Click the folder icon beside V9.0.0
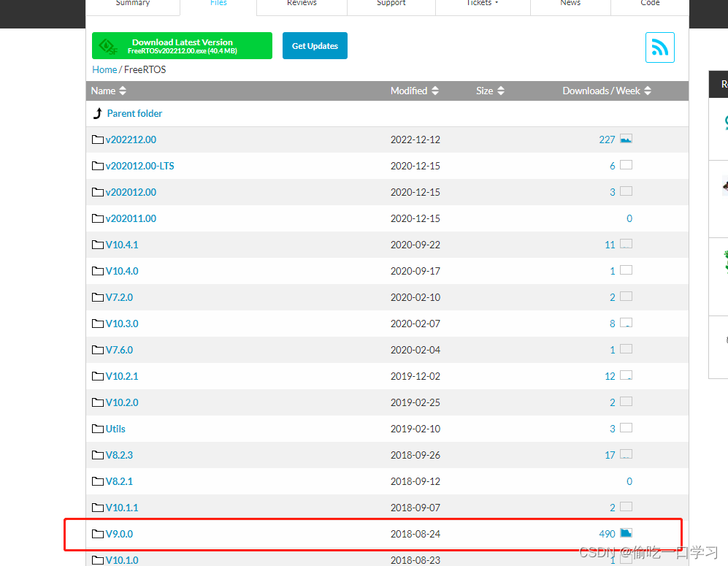This screenshot has height=566, width=728. coord(98,534)
